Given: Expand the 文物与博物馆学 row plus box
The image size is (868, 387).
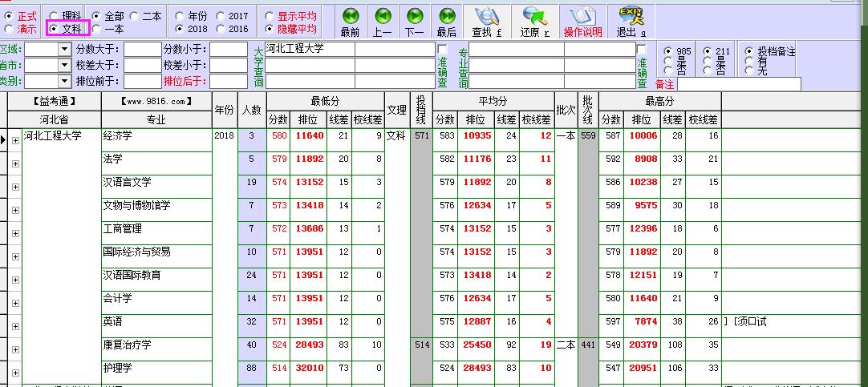Looking at the screenshot, I should (15, 210).
